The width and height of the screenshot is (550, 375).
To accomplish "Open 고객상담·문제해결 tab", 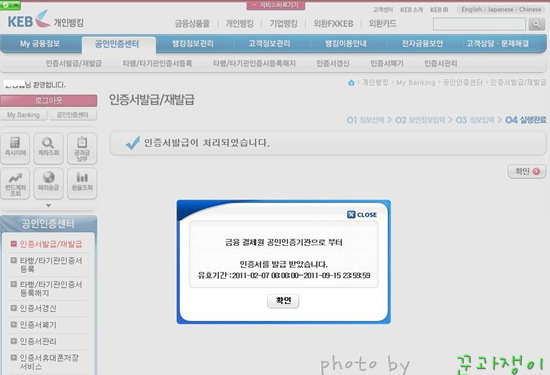I will (x=497, y=44).
